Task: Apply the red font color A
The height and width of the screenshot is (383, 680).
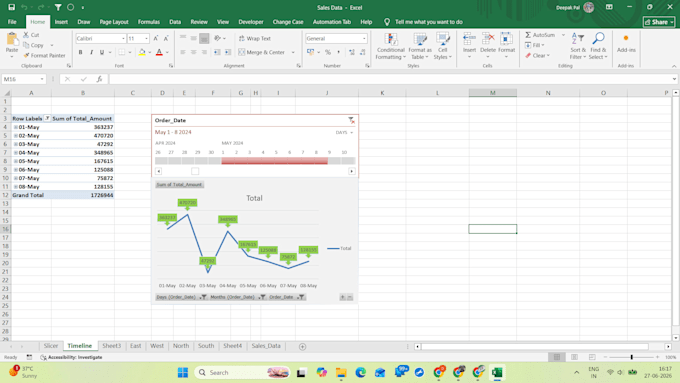Action: (159, 52)
